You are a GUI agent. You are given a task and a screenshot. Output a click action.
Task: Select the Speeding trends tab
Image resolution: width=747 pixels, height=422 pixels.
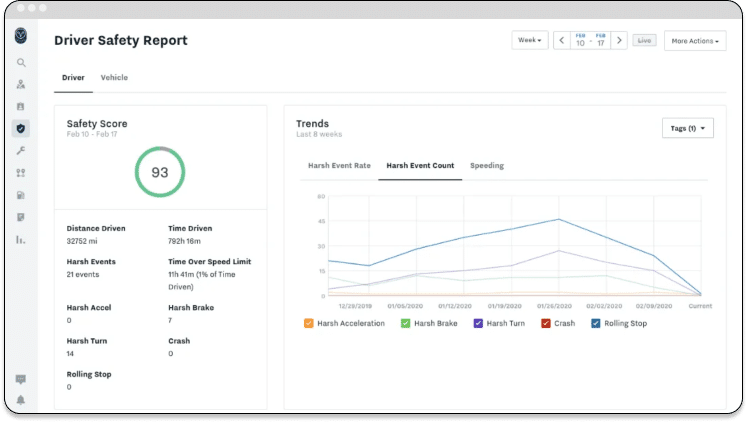point(487,166)
